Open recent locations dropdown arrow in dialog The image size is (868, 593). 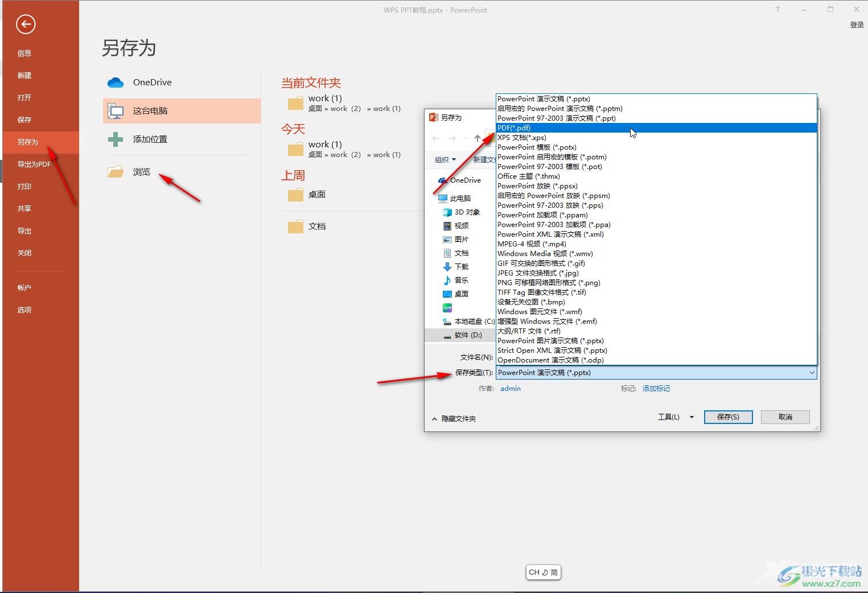tap(466, 138)
